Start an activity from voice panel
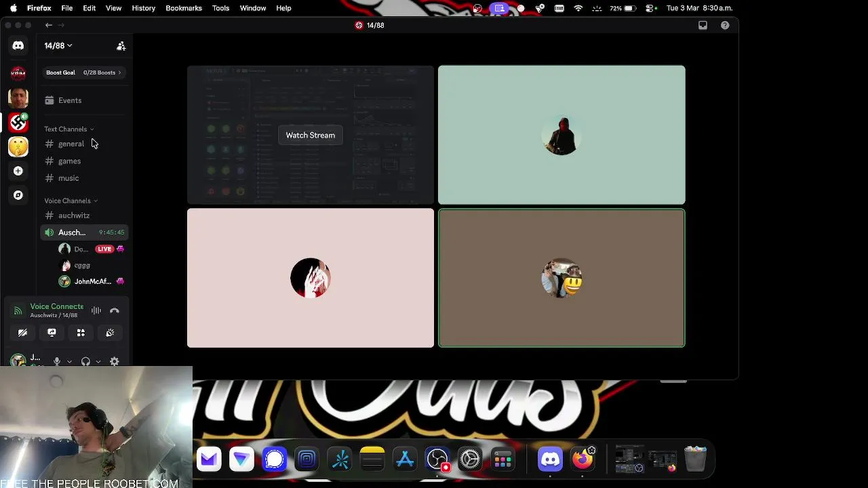 pos(81,333)
